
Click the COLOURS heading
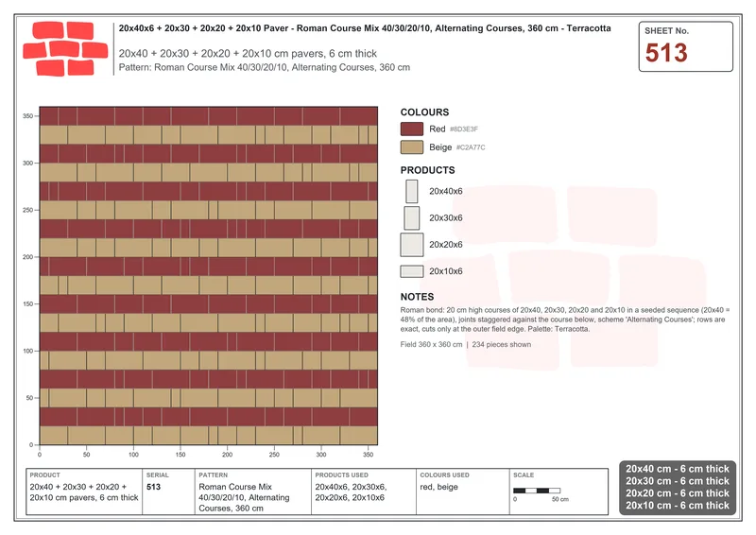tap(424, 112)
